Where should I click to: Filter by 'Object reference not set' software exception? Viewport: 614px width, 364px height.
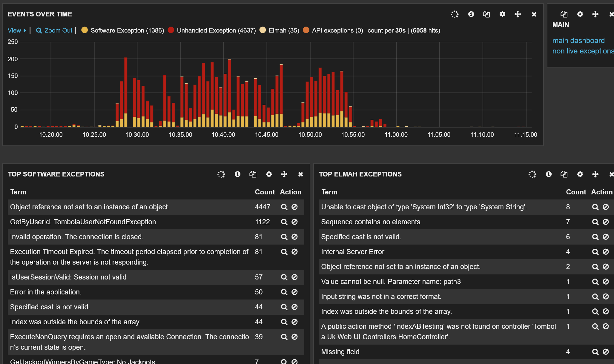pyautogui.click(x=284, y=207)
